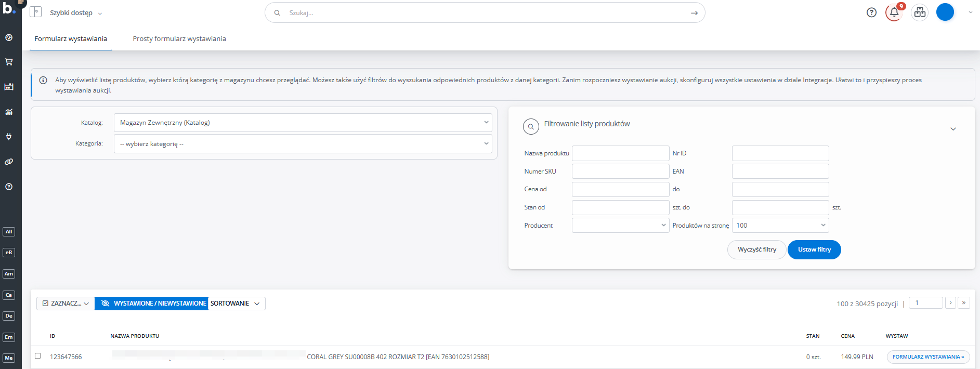Image resolution: width=980 pixels, height=369 pixels.
Task: Switch to Prosty formularz wystawiania tab
Action: (179, 39)
